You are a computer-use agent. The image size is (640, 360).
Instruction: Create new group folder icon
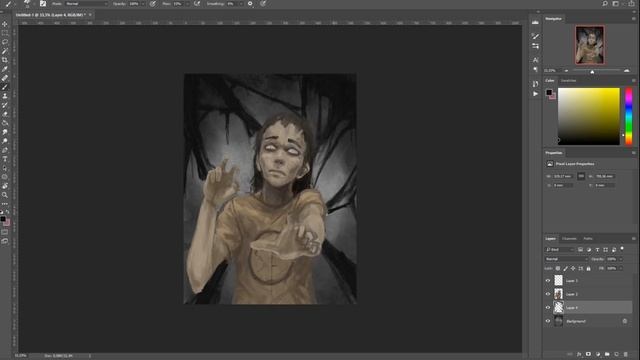pos(607,354)
